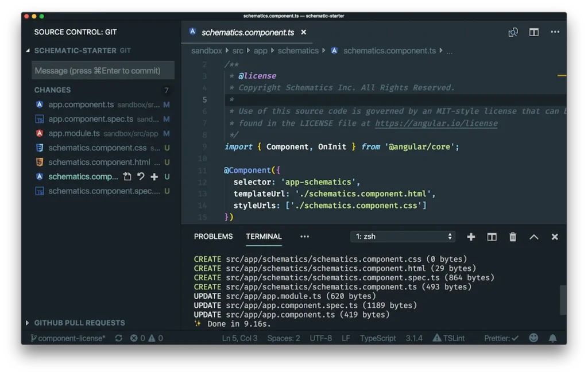
Task: Click the terminal scrollbar thumb
Action: 563,300
